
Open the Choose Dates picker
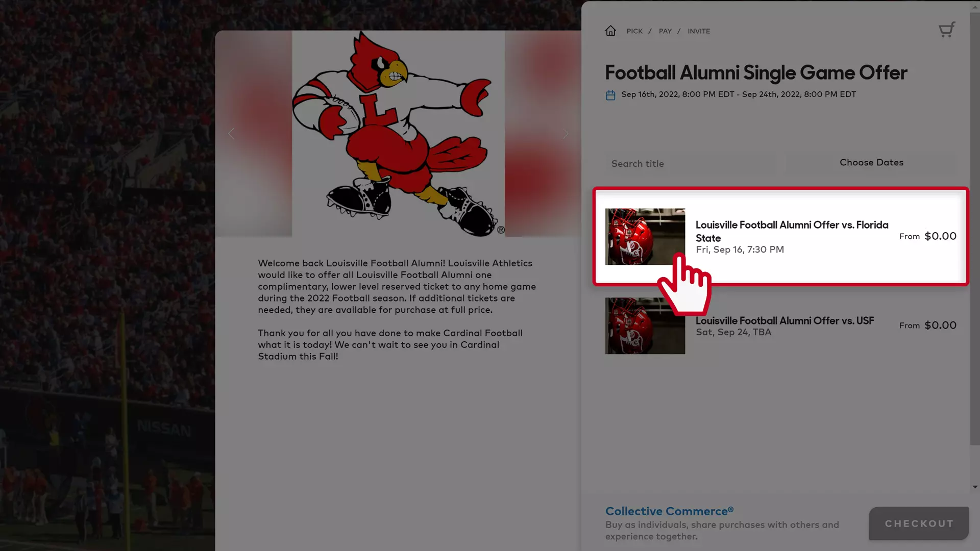(x=871, y=162)
